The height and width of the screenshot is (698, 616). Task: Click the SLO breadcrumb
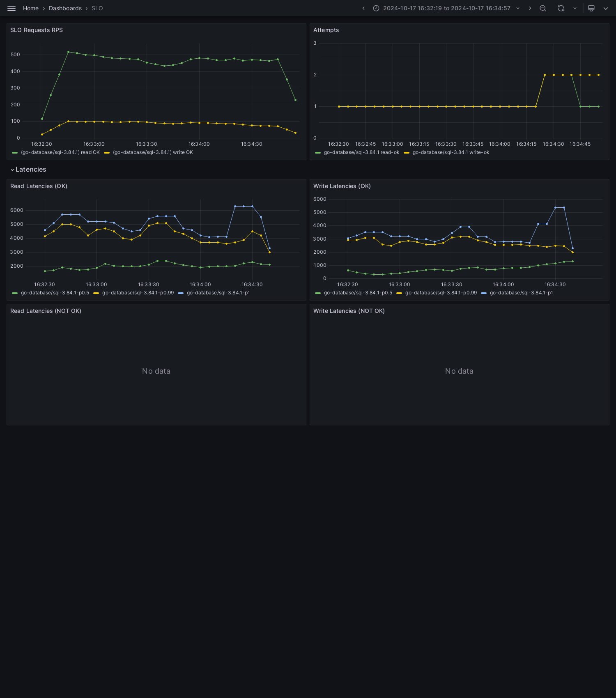pos(97,8)
